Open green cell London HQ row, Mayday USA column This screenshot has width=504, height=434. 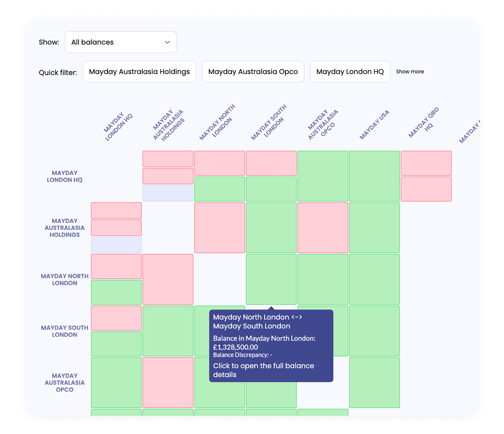(374, 176)
